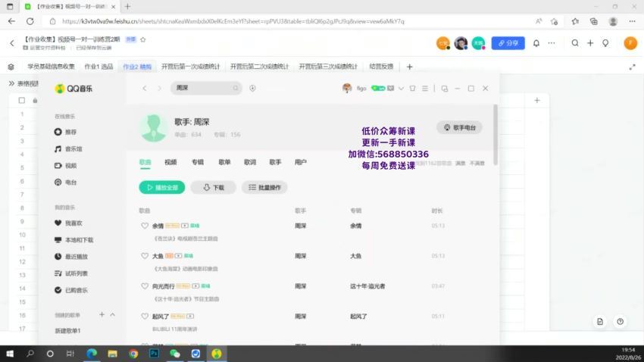Expand the QQ音乐 account dropdown arrow

401,89
